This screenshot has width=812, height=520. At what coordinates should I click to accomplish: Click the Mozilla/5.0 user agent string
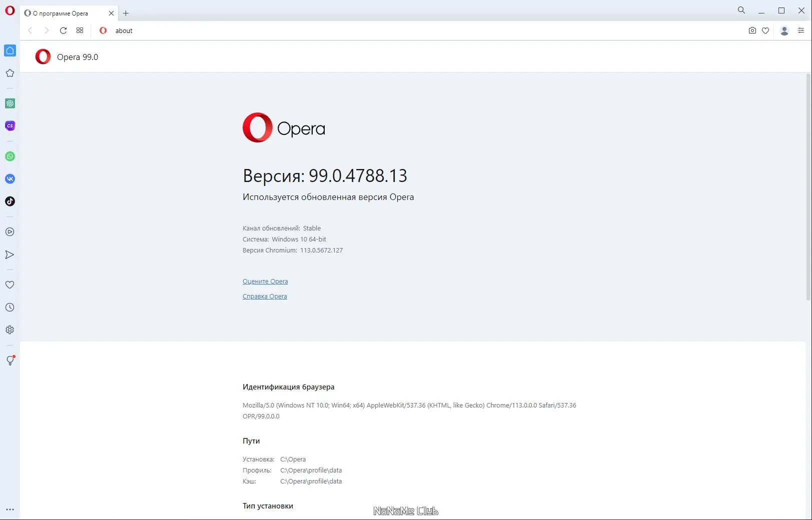point(409,411)
